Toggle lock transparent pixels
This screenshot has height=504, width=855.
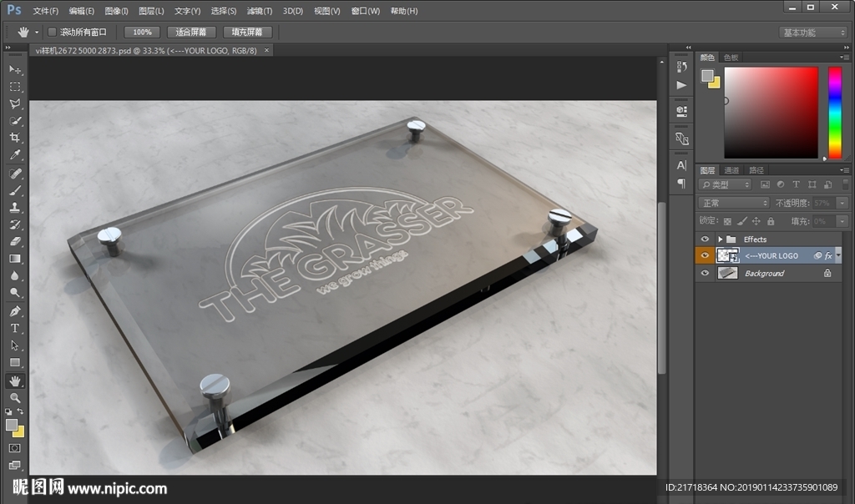pyautogui.click(x=727, y=221)
